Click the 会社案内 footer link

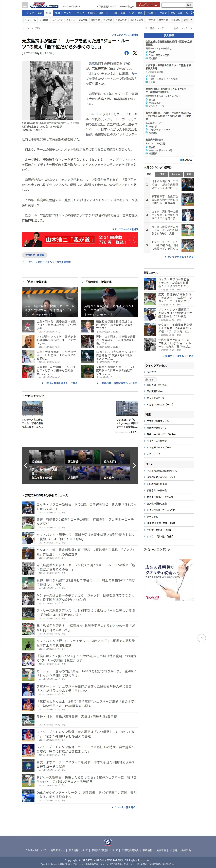(186, 850)
